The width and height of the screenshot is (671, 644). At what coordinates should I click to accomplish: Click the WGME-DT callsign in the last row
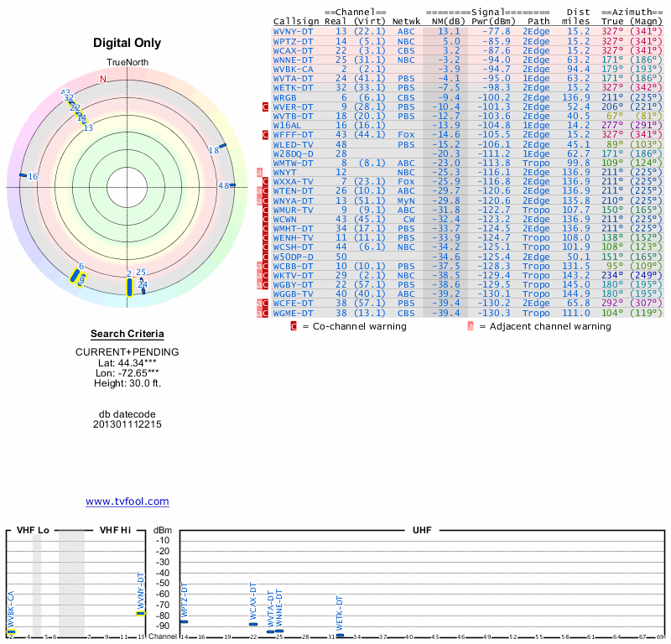[x=293, y=313]
